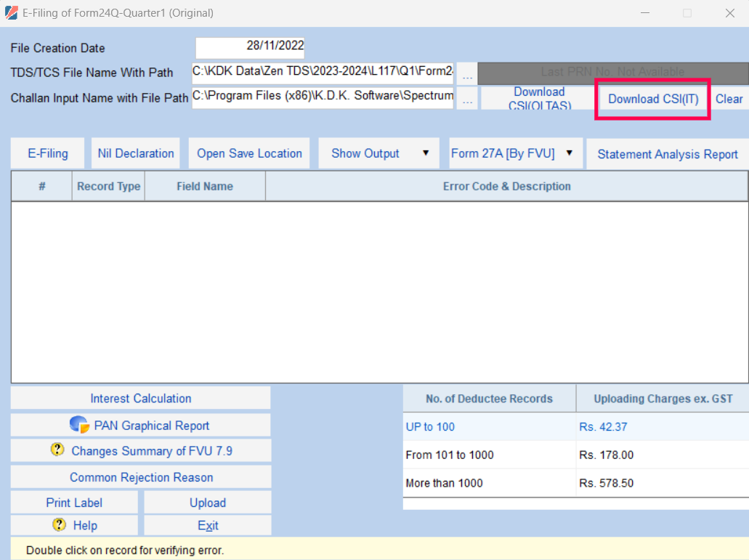Browse for the Challan Input file path

pyautogui.click(x=467, y=98)
